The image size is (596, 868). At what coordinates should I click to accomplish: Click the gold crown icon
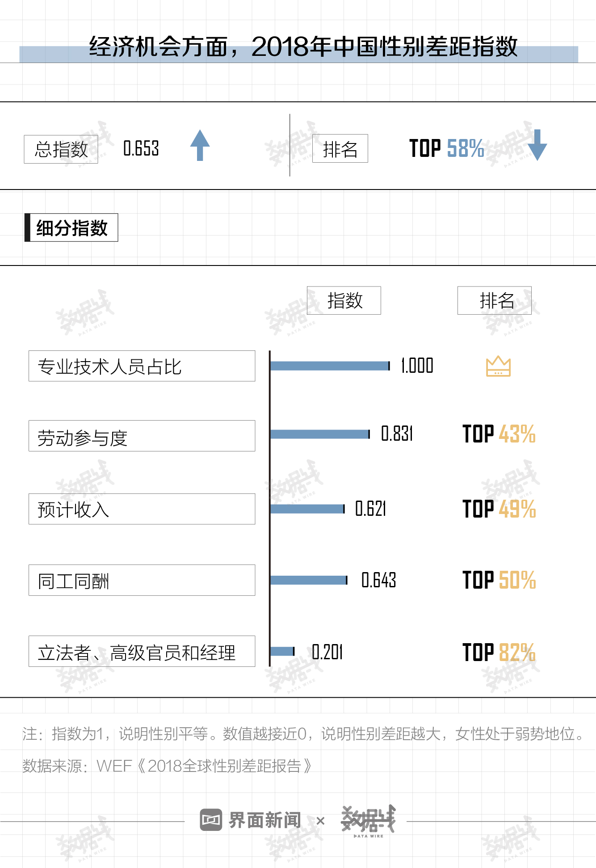(x=498, y=367)
